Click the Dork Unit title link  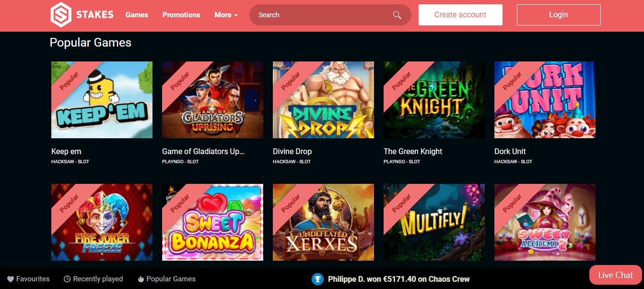coord(510,151)
